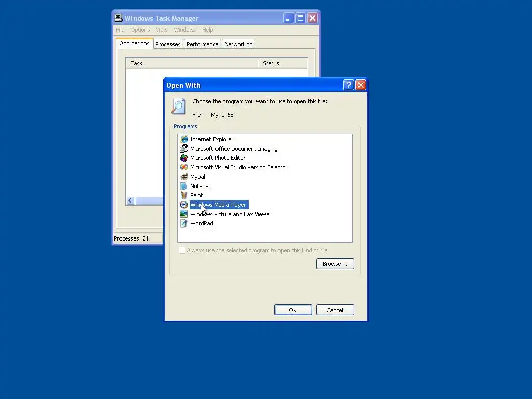The image size is (532, 399).
Task: Open the Help menu in Task Manager
Action: 208,30
